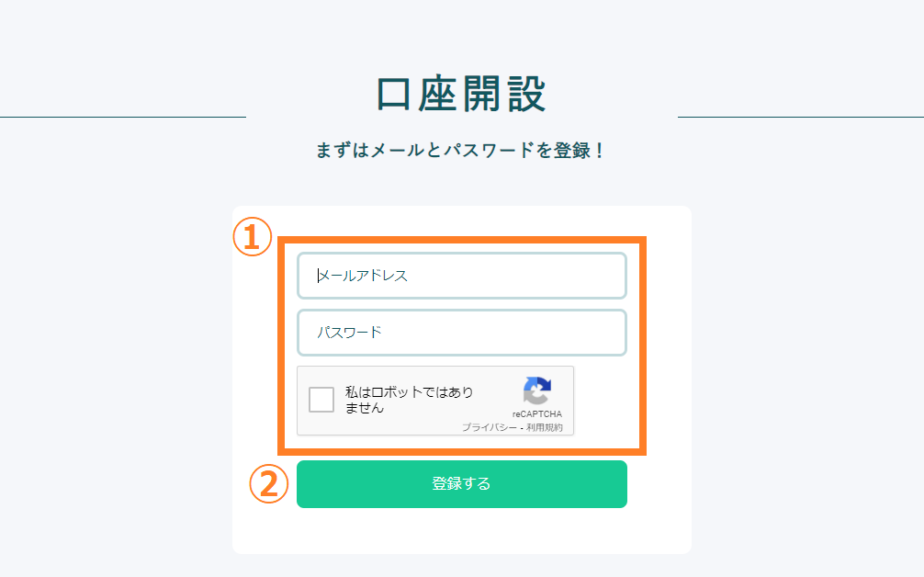Click the horizontal line right of 口座開設
The image size is (924, 577).
[x=801, y=118]
